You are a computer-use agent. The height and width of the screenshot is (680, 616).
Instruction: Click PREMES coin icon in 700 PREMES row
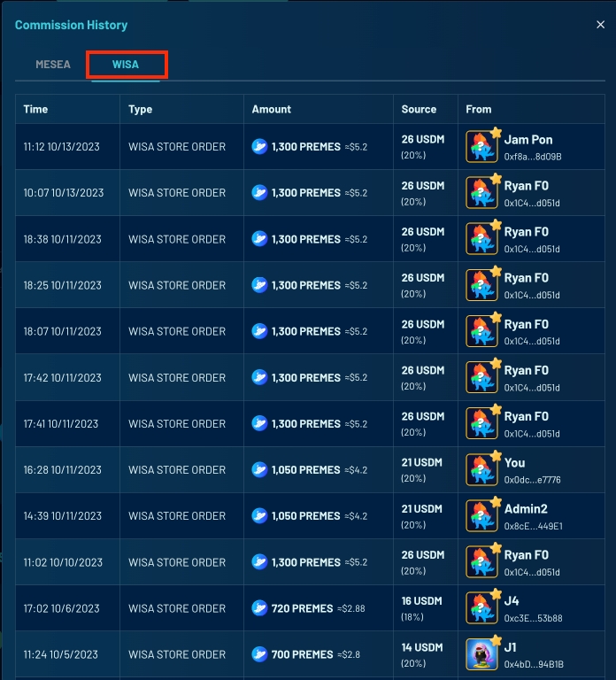(x=259, y=654)
